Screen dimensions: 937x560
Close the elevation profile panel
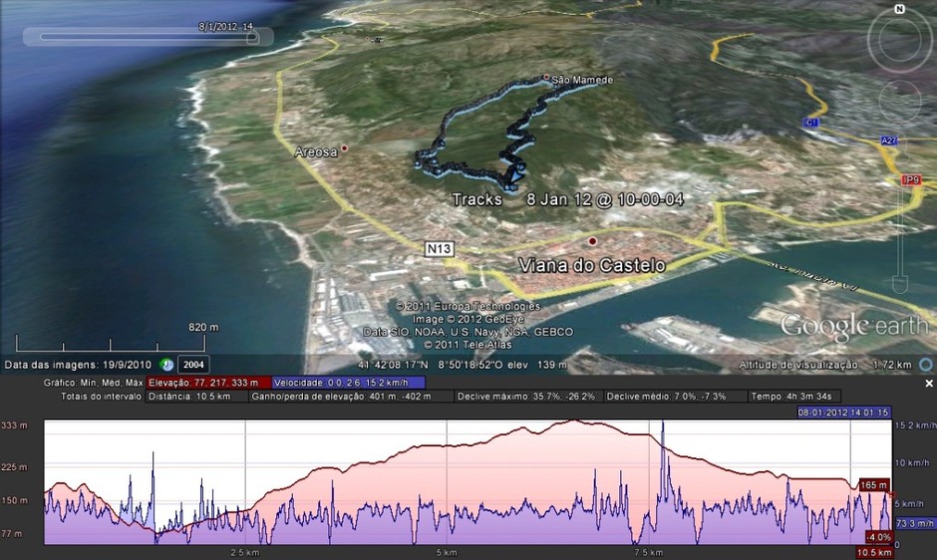(929, 383)
